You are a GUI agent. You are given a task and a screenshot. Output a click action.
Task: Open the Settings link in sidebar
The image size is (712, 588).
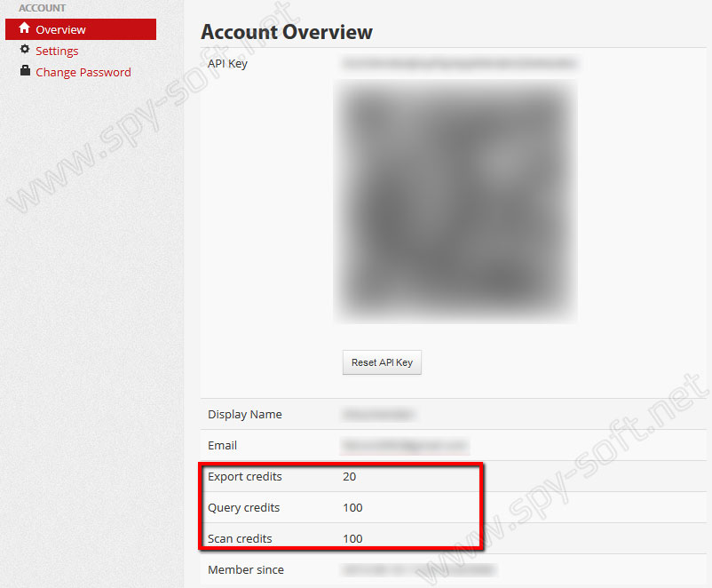tap(57, 51)
